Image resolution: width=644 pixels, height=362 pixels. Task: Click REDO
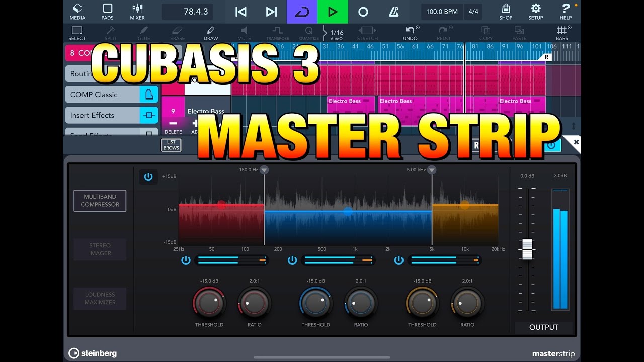click(443, 33)
